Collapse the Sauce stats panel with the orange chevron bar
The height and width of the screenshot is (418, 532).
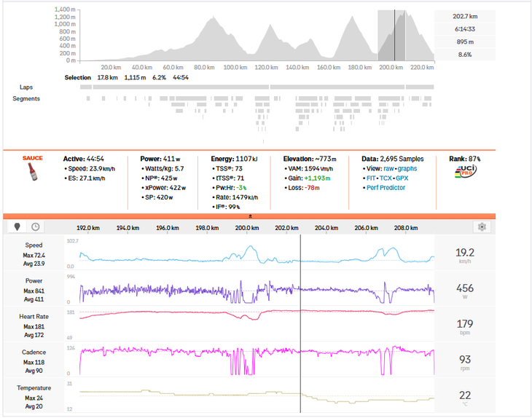249,216
